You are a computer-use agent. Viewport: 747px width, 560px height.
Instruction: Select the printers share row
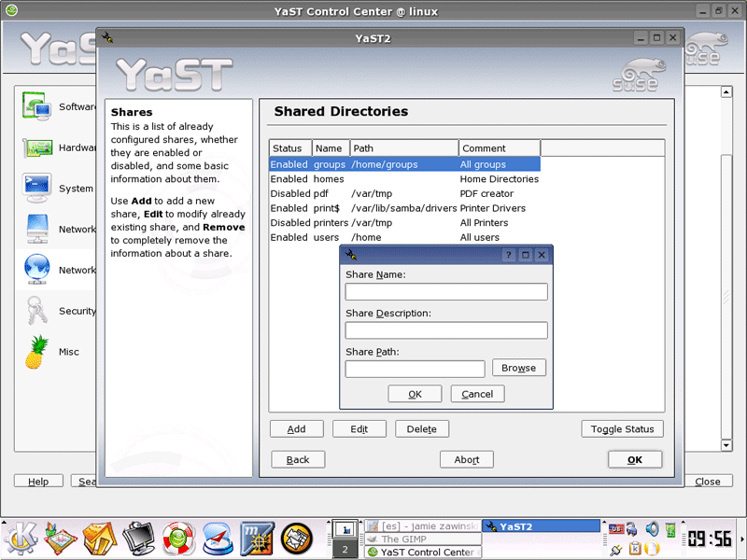[x=405, y=223]
